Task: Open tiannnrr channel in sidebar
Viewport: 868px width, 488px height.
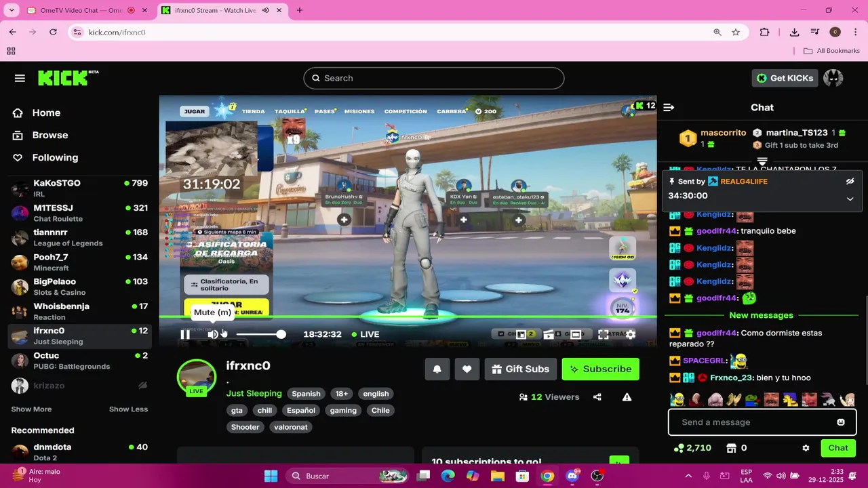Action: coord(80,237)
